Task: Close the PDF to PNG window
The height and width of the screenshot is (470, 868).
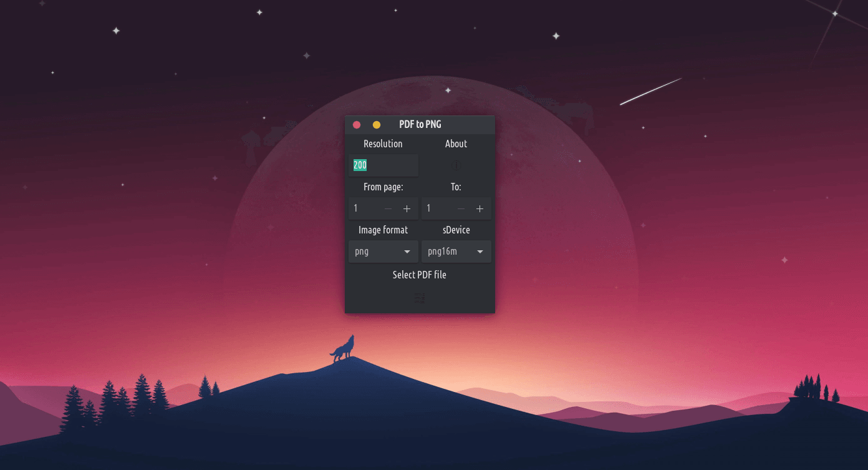Action: pyautogui.click(x=357, y=125)
